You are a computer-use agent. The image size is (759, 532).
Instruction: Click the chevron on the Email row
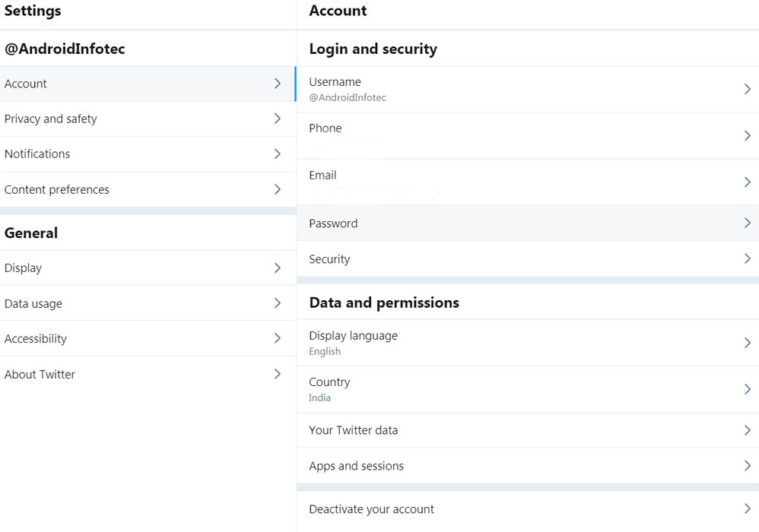tap(748, 182)
